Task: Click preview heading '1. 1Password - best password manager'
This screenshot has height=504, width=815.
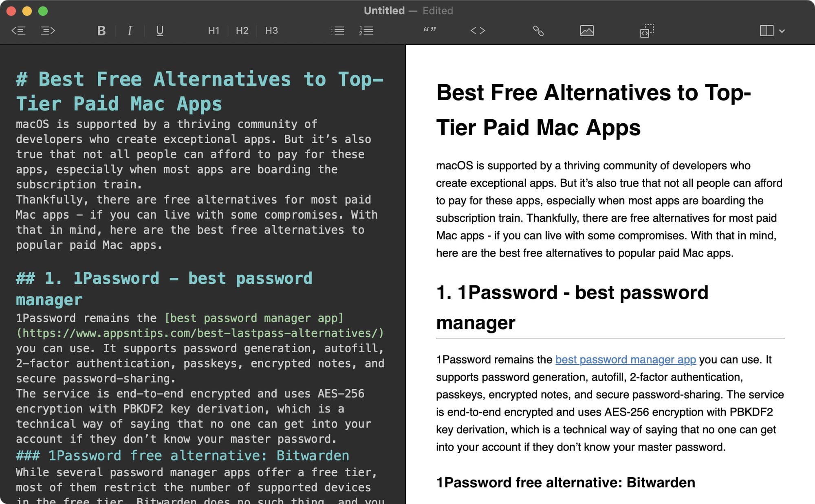Action: point(572,307)
